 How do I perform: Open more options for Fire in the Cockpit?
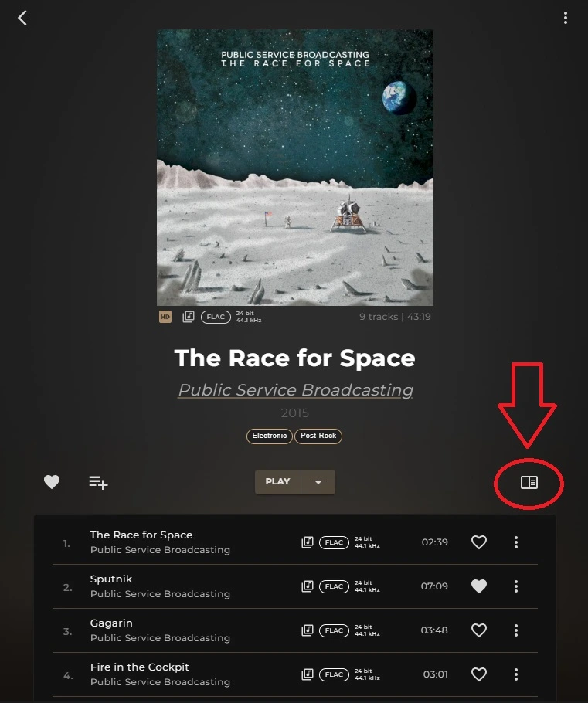516,674
